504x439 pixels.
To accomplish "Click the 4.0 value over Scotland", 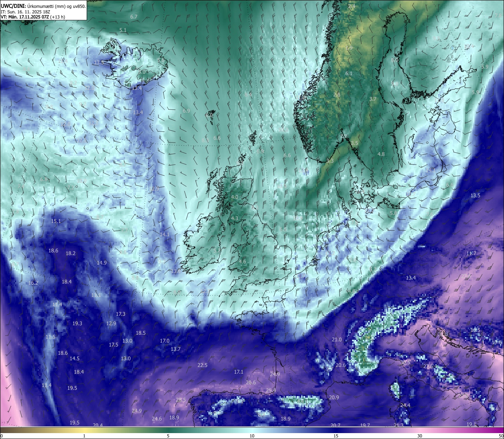I will [x=235, y=197].
